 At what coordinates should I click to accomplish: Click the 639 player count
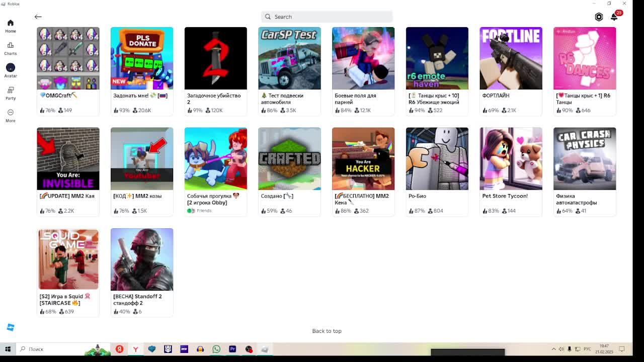(x=66, y=312)
